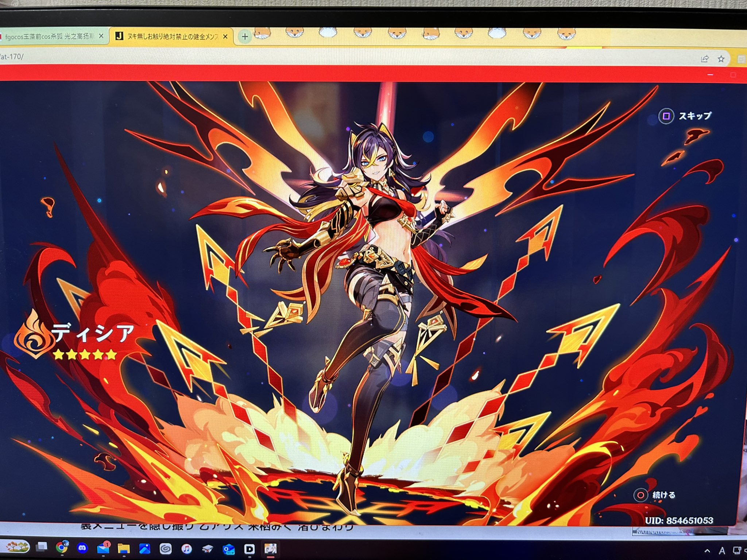Open File Explorer from the taskbar
Image resolution: width=747 pixels, height=560 pixels.
pos(124,548)
